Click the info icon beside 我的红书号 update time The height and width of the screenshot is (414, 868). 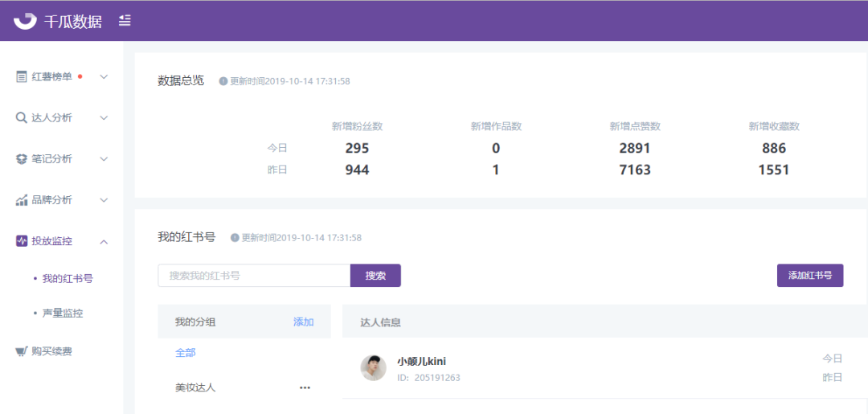point(235,238)
